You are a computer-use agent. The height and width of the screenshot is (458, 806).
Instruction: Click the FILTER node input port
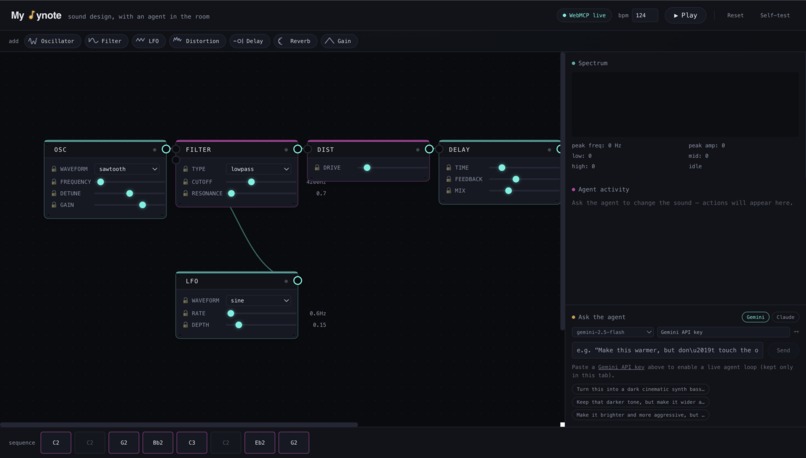(x=176, y=149)
